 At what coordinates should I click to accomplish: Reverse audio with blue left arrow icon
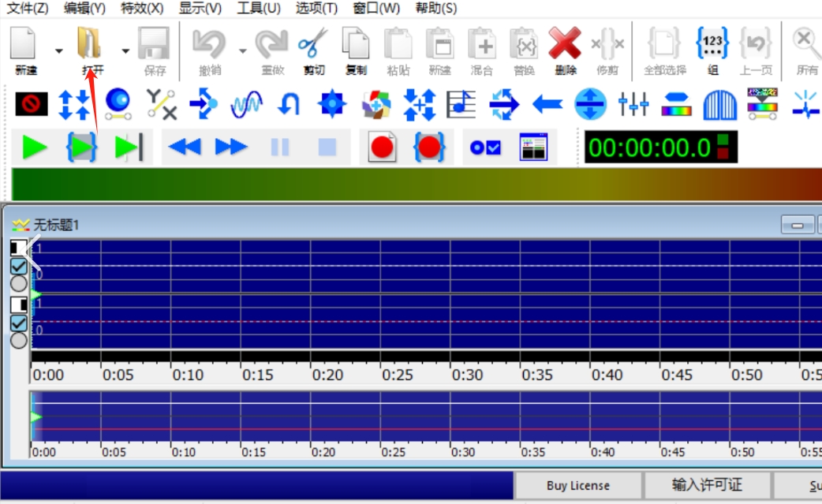(x=547, y=104)
